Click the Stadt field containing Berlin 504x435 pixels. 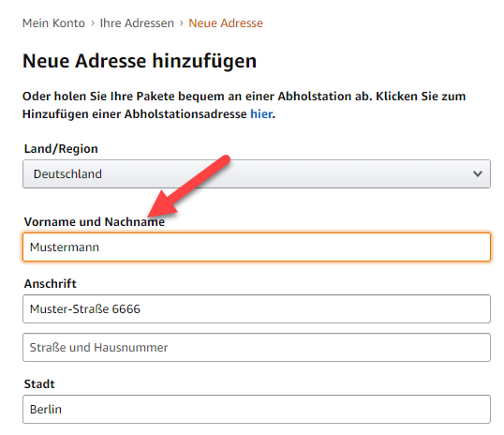tap(257, 410)
